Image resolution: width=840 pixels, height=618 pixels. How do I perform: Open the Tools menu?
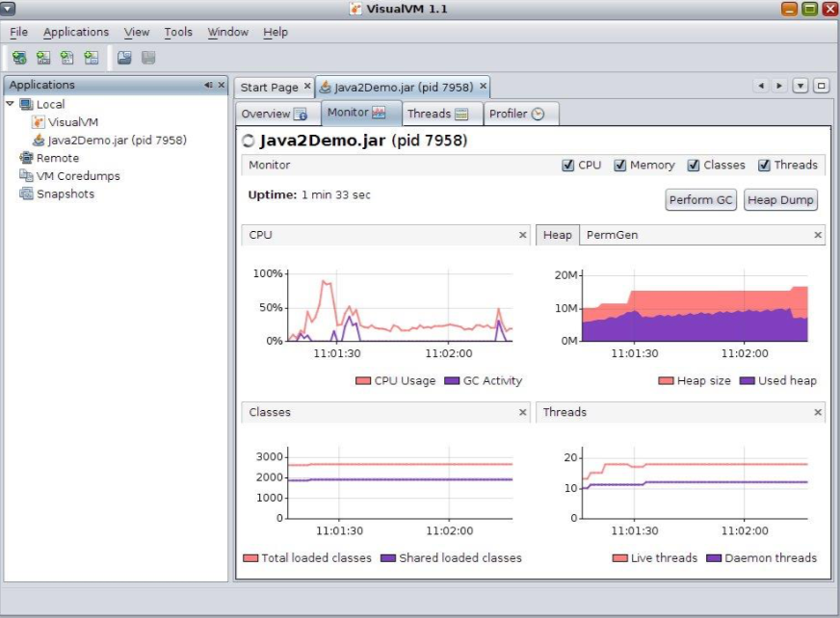pos(178,32)
